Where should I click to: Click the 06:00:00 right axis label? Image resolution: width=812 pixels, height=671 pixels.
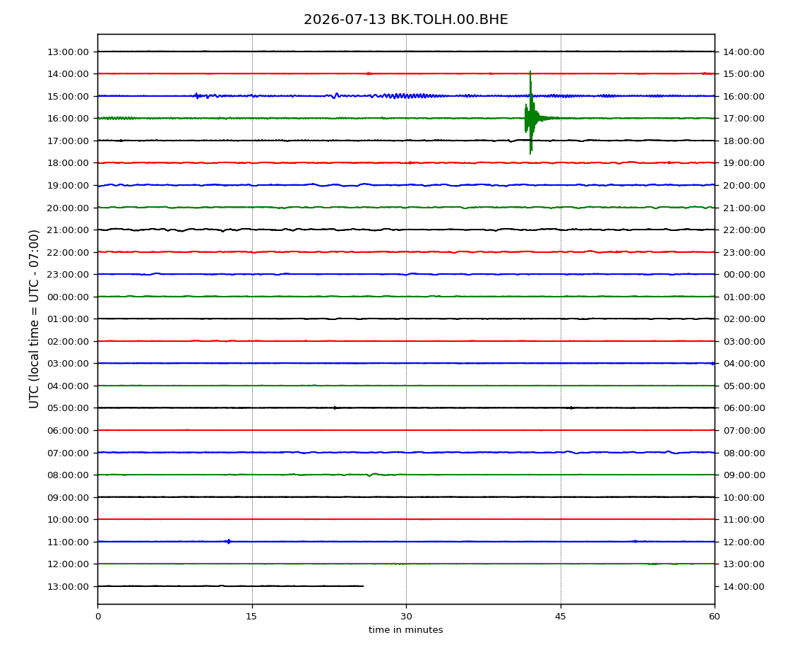point(744,408)
